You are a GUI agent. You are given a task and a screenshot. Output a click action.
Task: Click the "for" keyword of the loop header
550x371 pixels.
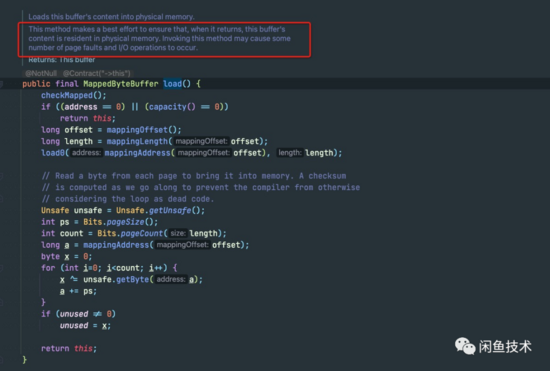click(x=48, y=268)
